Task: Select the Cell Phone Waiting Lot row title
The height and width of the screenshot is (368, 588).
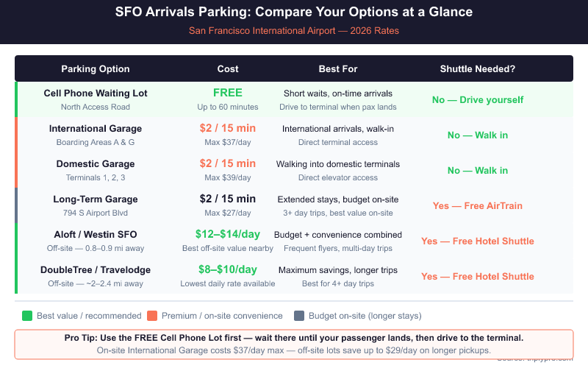Action: [96, 93]
